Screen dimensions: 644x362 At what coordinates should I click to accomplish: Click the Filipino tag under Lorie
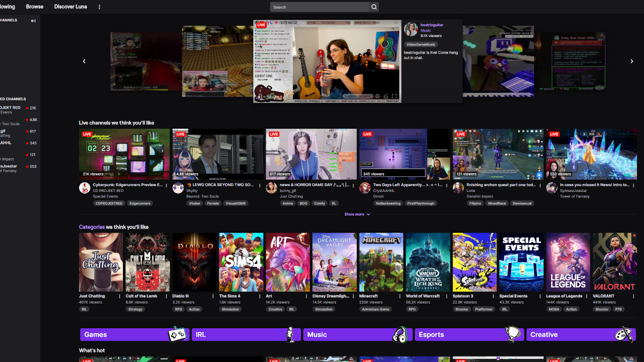[474, 204]
